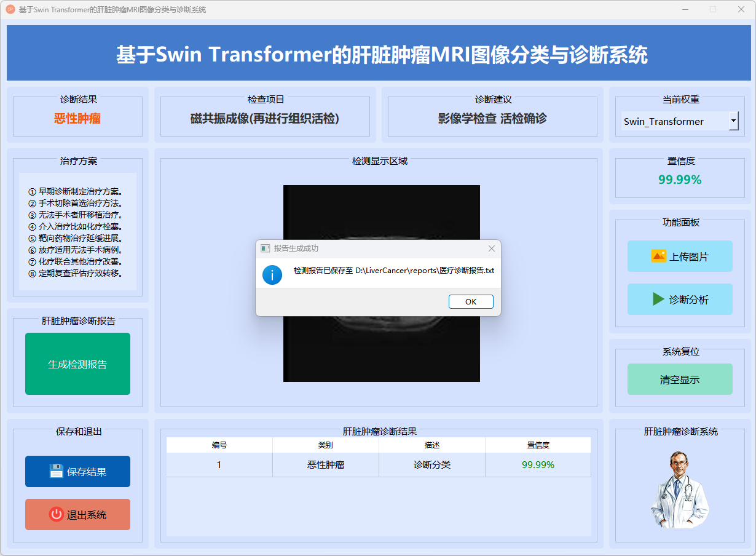Click the MRI image in the detection area

382,284
